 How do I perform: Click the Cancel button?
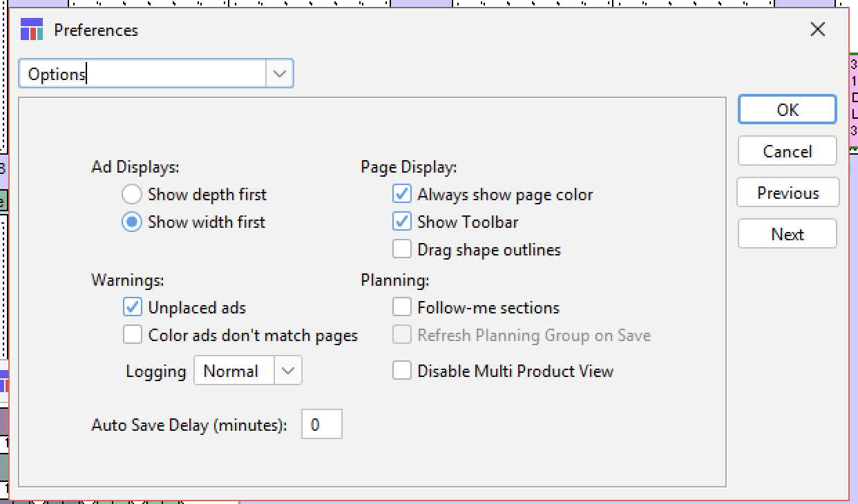[x=787, y=151]
